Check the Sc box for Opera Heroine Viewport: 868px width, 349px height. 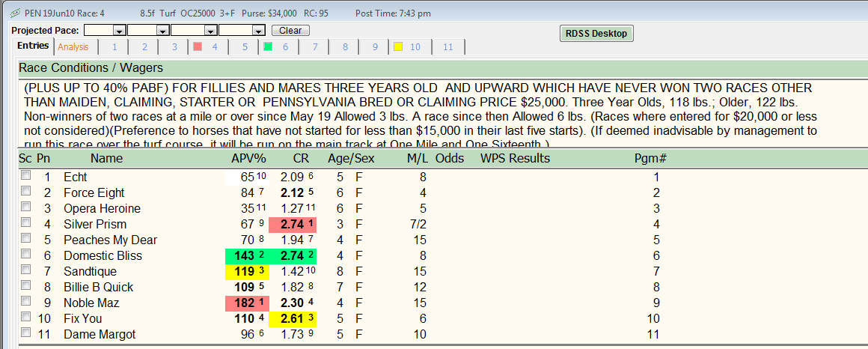[x=25, y=207]
